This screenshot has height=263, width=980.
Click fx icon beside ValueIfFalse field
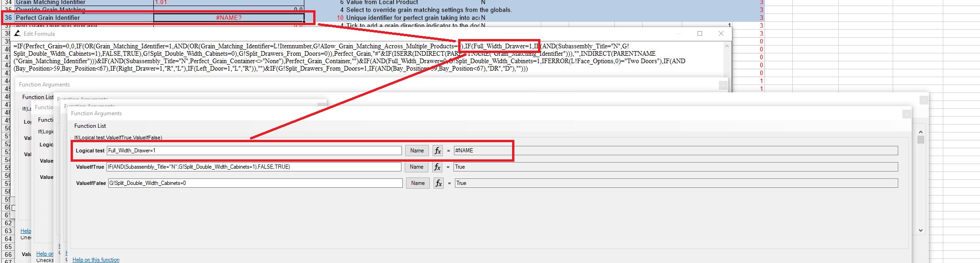point(439,183)
